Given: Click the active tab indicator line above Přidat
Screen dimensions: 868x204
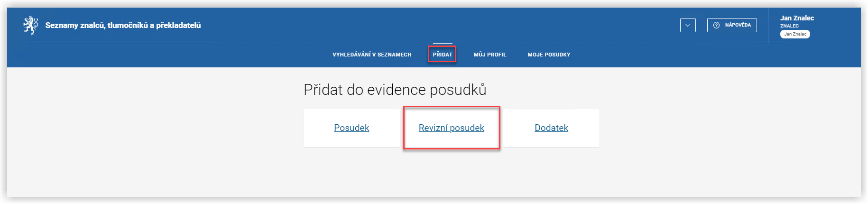Looking at the screenshot, I should (x=442, y=44).
